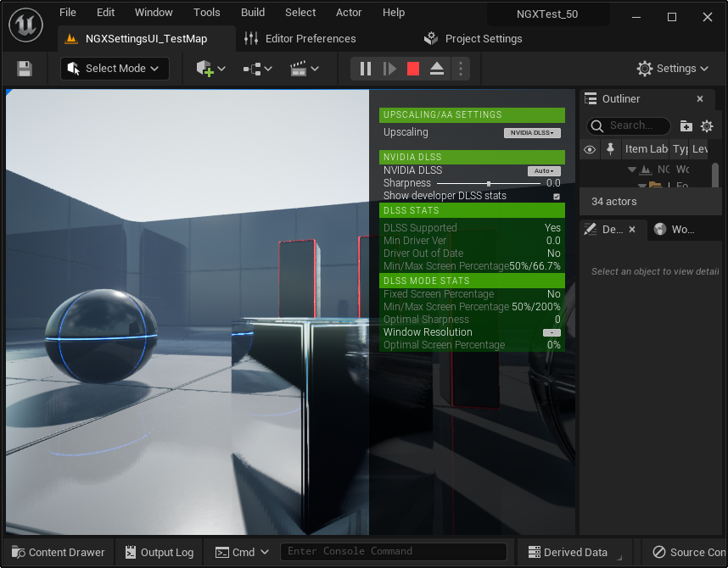This screenshot has width=728, height=568.
Task: Open the cinematics clapperboard dropdown
Action: pos(304,69)
